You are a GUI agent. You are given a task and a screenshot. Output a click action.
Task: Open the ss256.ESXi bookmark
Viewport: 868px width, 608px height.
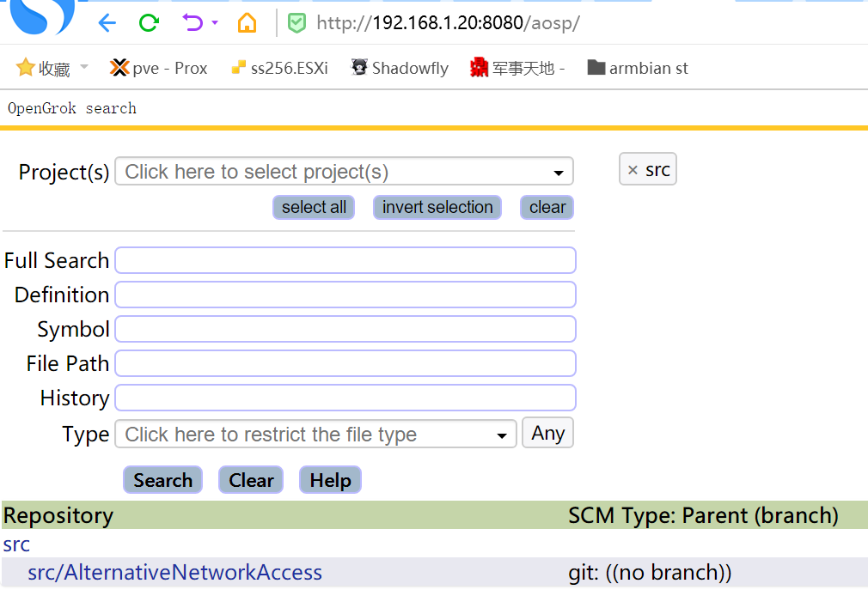(279, 68)
